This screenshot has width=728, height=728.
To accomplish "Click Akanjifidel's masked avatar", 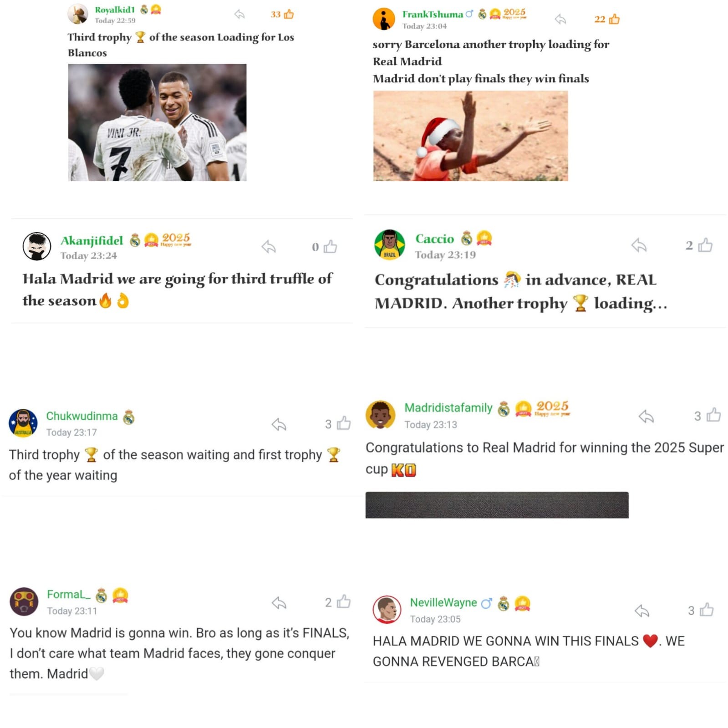I will [37, 246].
